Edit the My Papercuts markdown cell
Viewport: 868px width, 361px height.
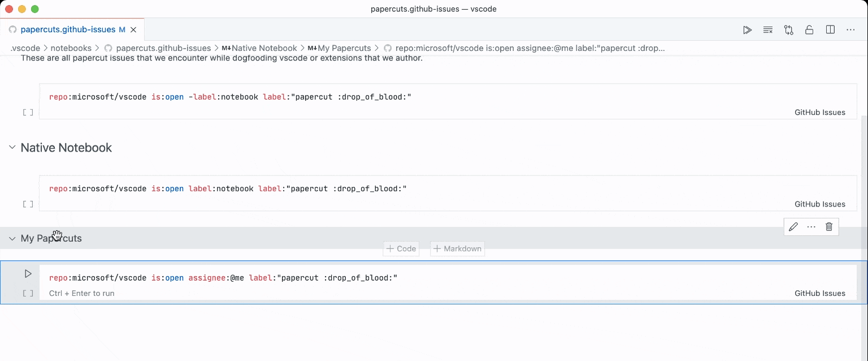click(x=793, y=227)
